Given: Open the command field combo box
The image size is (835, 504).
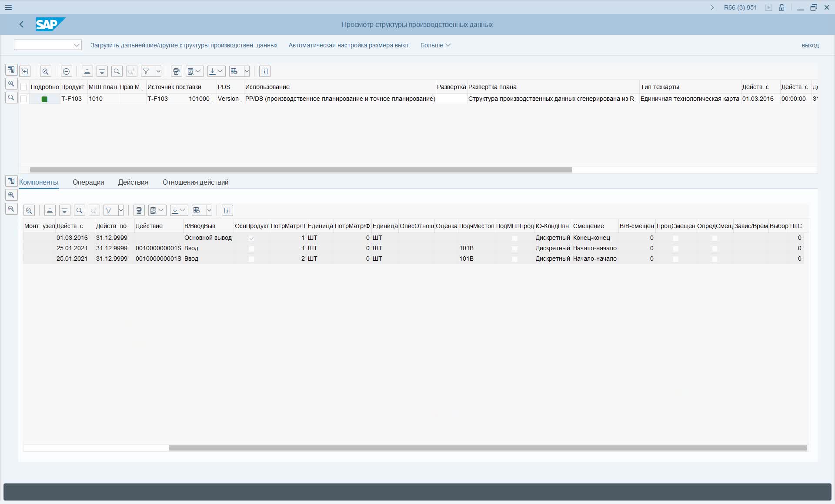Looking at the screenshot, I should click(x=48, y=45).
